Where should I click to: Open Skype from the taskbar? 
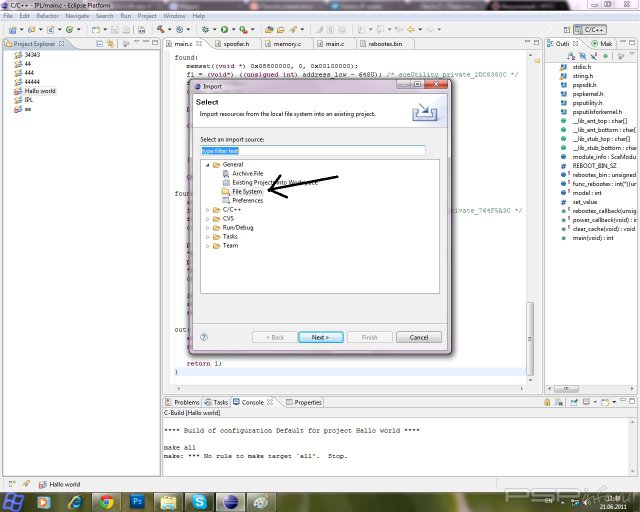pyautogui.click(x=200, y=501)
